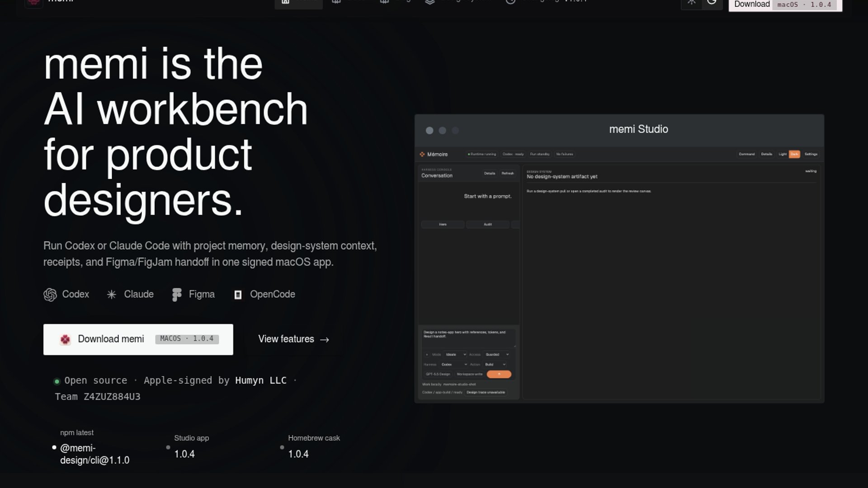Screen dimensions: 868x488
Task: Click the small plus button beside Mode
Action: tap(427, 355)
